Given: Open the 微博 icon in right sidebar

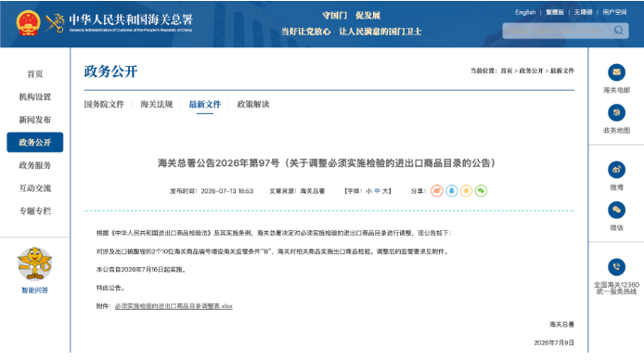Looking at the screenshot, I should (x=616, y=170).
